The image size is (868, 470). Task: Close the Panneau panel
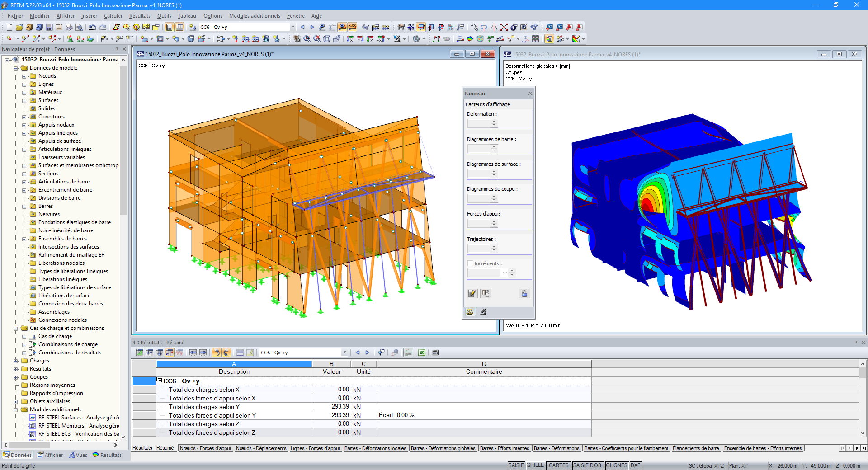pos(530,94)
